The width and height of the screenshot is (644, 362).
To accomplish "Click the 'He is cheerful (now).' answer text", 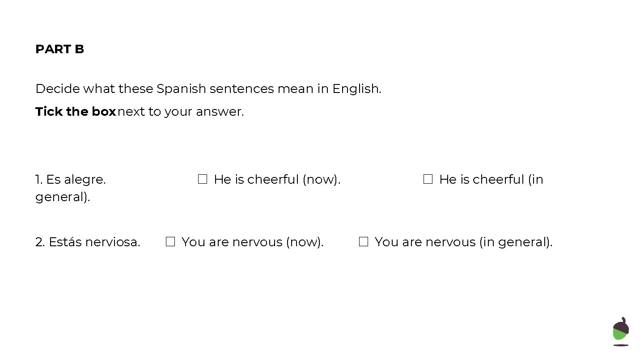I will click(277, 180).
